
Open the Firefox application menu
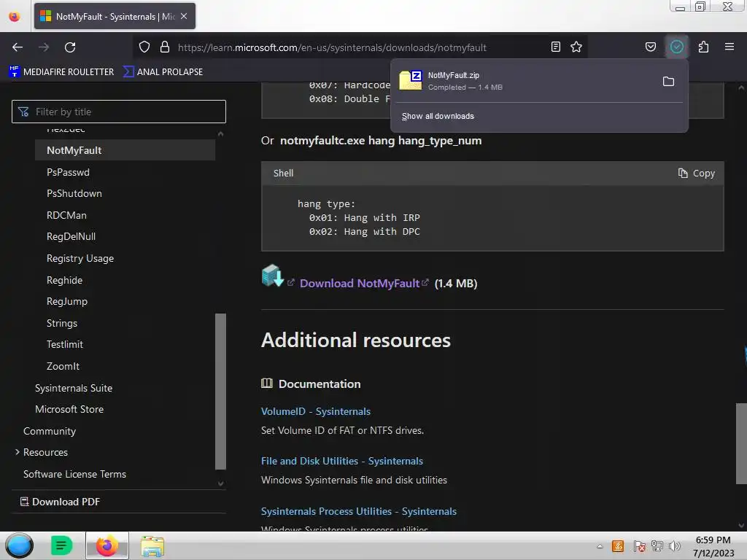coord(729,47)
